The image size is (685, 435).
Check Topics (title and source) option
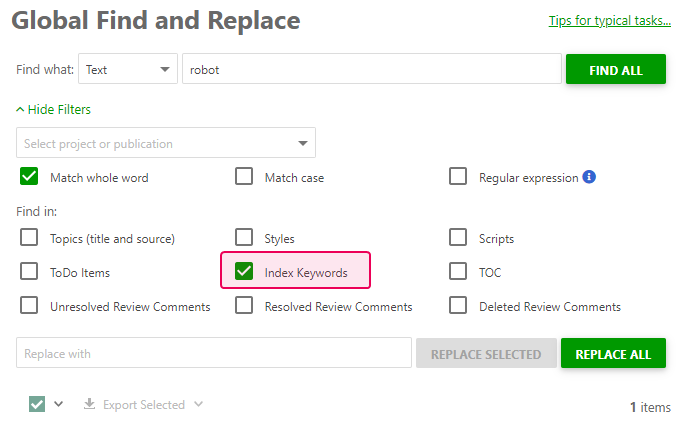29,237
